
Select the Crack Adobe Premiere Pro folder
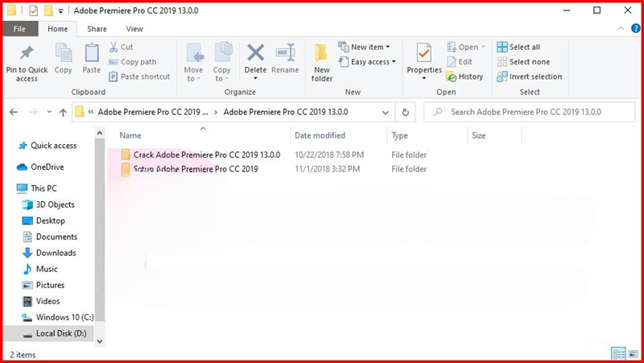click(x=206, y=155)
